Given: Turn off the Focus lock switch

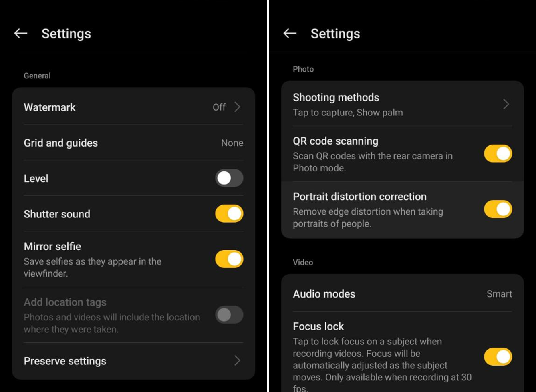Looking at the screenshot, I should click(498, 357).
